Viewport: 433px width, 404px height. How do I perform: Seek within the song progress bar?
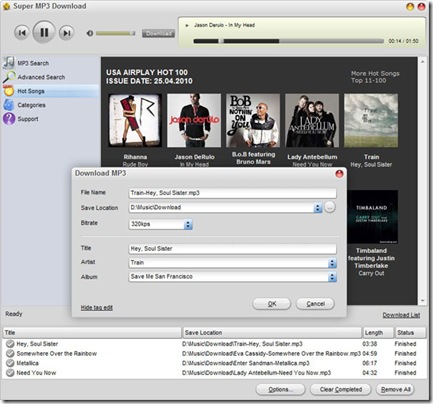[x=288, y=41]
